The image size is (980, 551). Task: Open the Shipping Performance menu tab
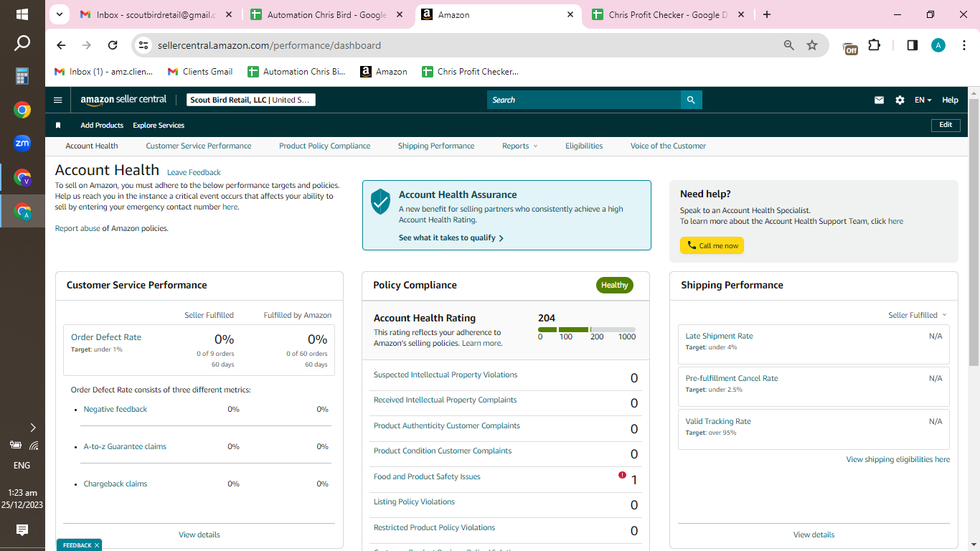click(x=436, y=146)
